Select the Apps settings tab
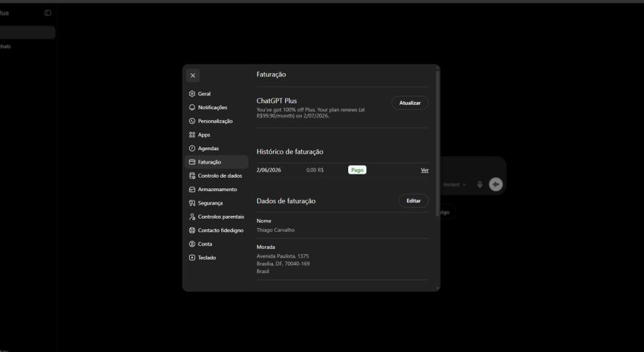This screenshot has height=352, width=644. point(217,135)
